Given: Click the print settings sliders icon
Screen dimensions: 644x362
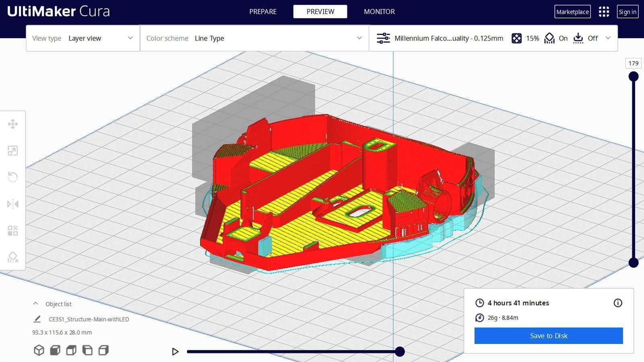Looking at the screenshot, I should pos(383,38).
